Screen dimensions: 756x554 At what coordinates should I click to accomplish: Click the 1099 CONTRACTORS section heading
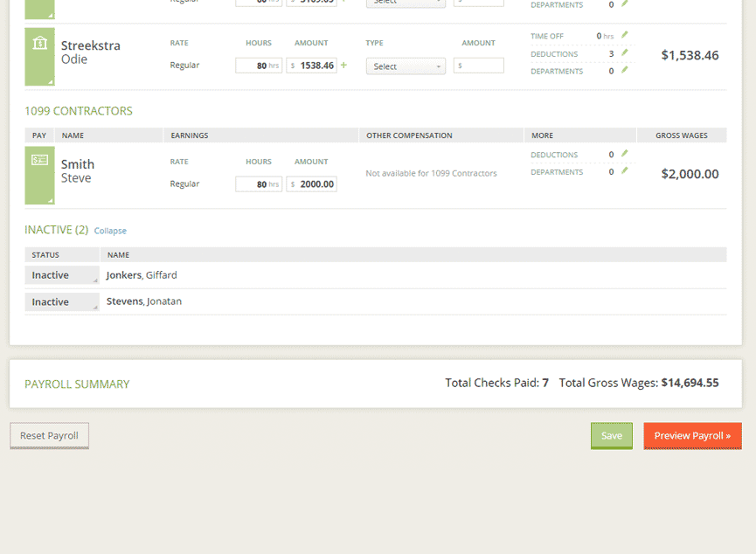[79, 111]
